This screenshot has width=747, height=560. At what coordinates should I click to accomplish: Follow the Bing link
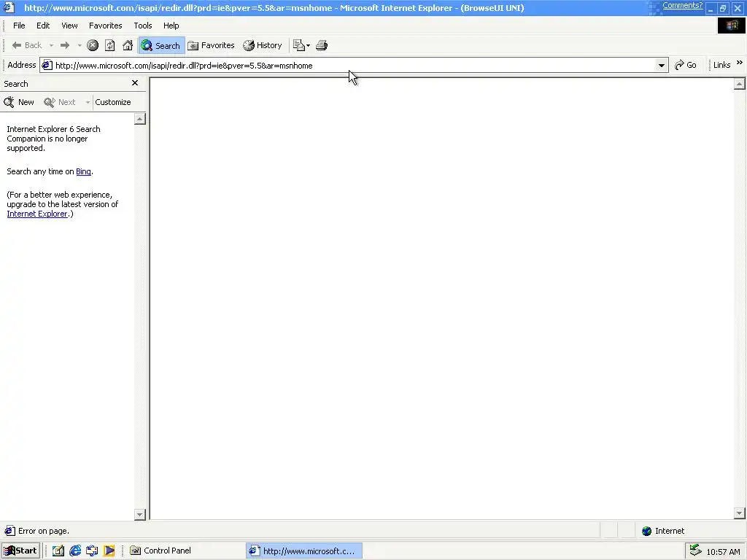[83, 171]
